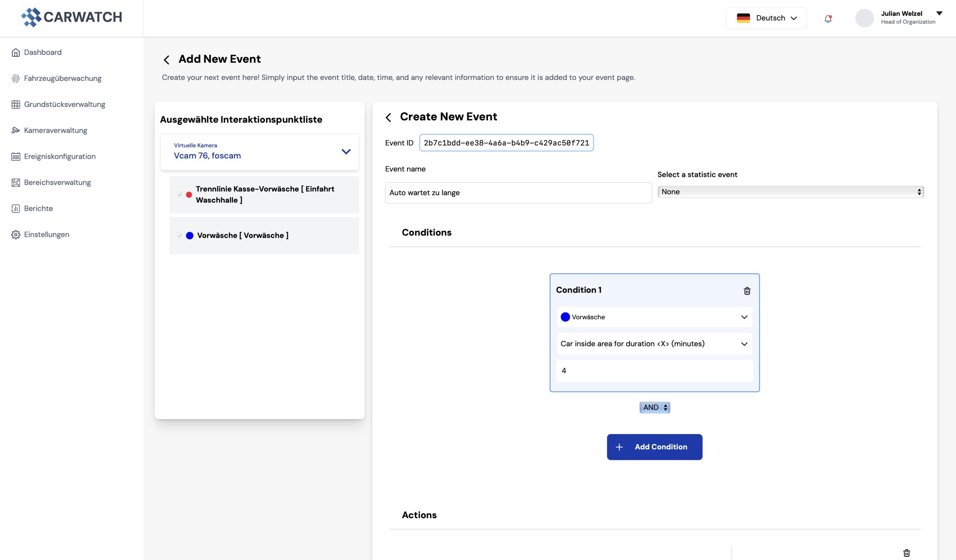This screenshot has width=956, height=560.
Task: Click the CARWATCH logo
Action: [72, 17]
